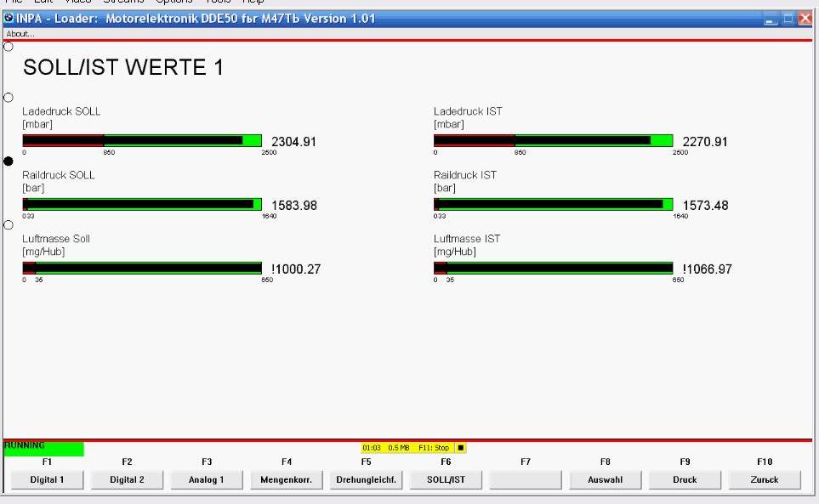This screenshot has width=819, height=504.
Task: Click the SOLL/IST WERTE 1 heading
Action: click(x=123, y=67)
